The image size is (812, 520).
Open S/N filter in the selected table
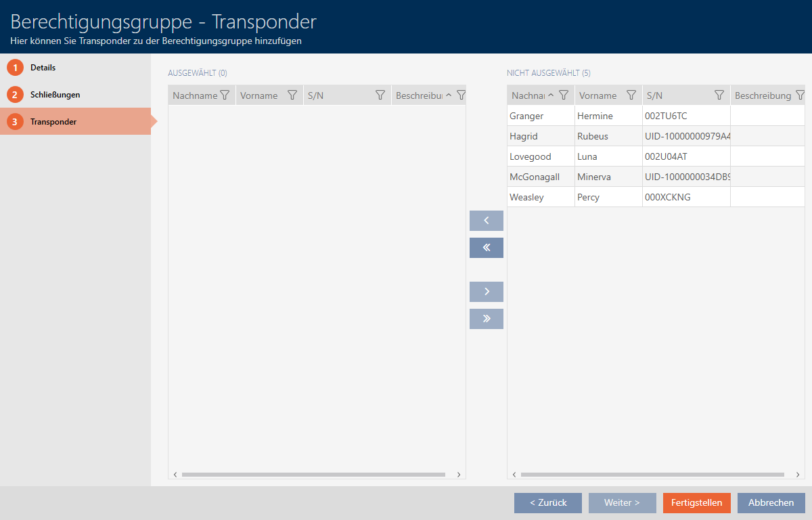click(x=380, y=95)
